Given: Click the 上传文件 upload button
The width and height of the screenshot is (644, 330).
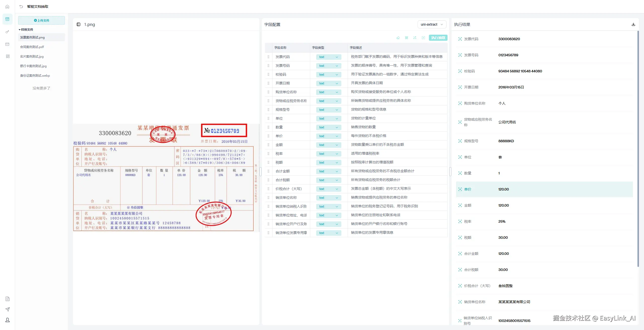Looking at the screenshot, I should point(42,20).
